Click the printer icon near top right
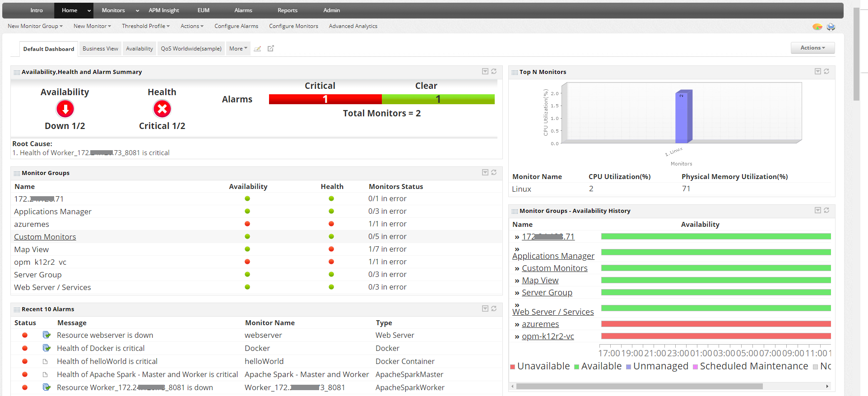 coord(831,27)
